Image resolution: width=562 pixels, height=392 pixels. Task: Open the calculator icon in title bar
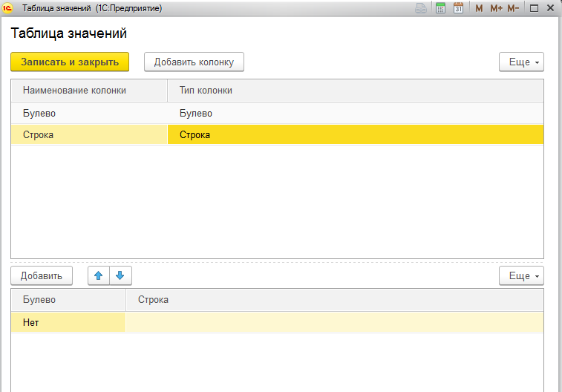click(x=440, y=8)
